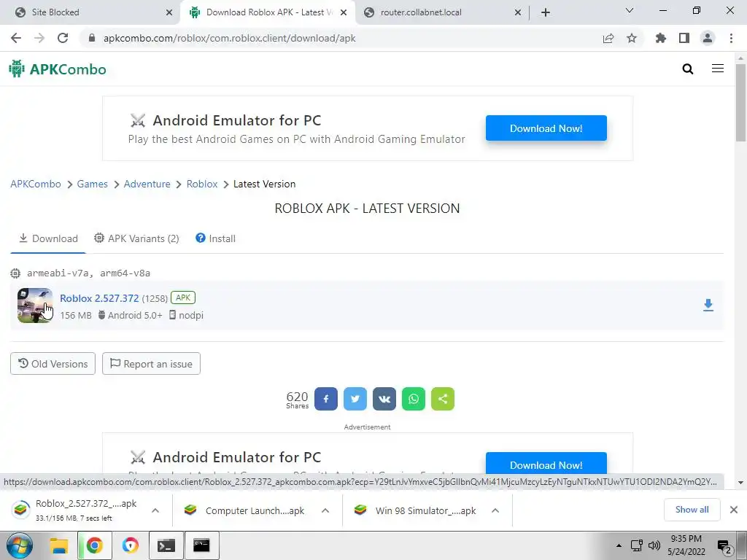Click the lower Download Now! ad button
This screenshot has height=560, width=747.
[546, 463]
